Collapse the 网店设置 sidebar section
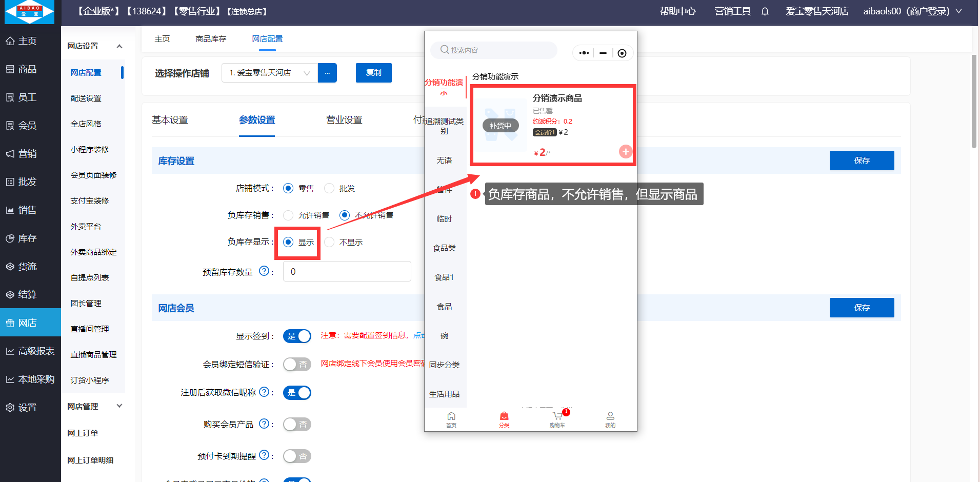Screen dimensions: 980x482 [119, 46]
